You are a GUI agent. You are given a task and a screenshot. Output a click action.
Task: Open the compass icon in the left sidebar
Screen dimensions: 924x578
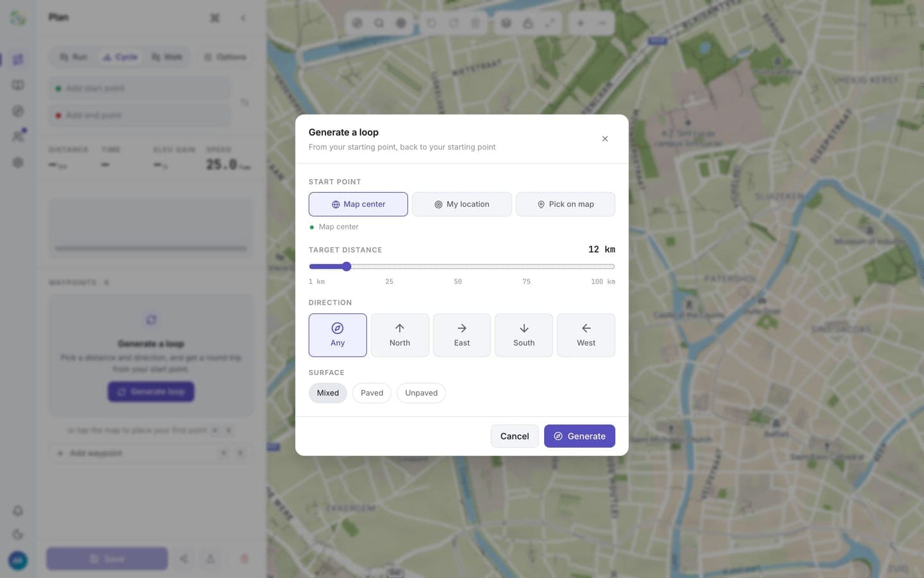click(x=18, y=111)
